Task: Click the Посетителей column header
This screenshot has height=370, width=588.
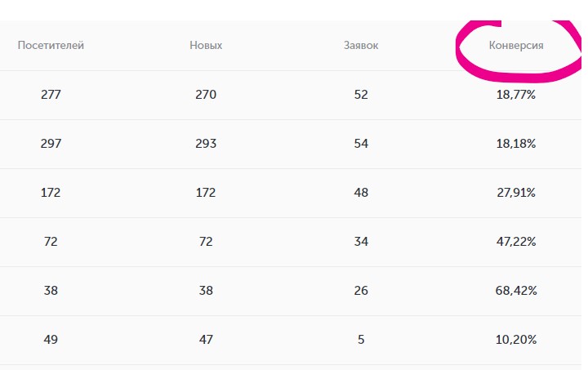Action: pyautogui.click(x=51, y=46)
